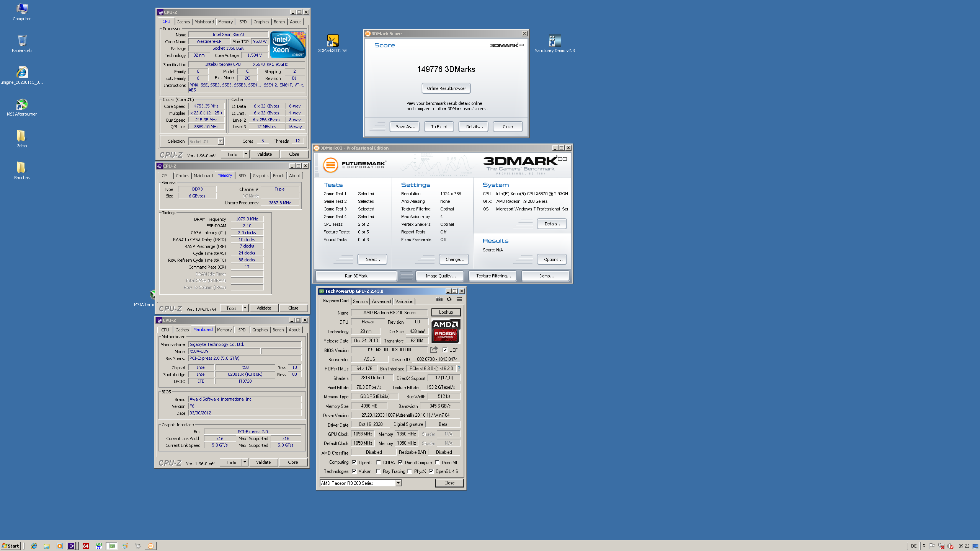
Task: Click the BIOS export share icon
Action: coord(433,350)
